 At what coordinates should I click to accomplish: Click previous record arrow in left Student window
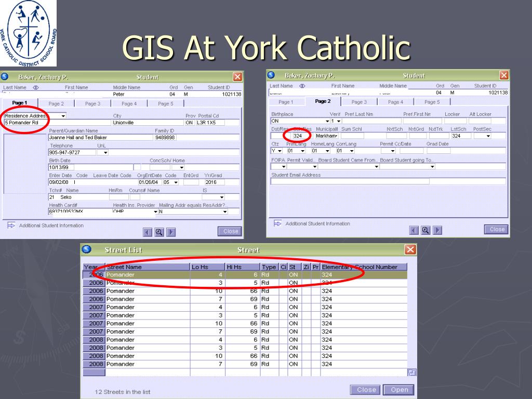pyautogui.click(x=147, y=232)
